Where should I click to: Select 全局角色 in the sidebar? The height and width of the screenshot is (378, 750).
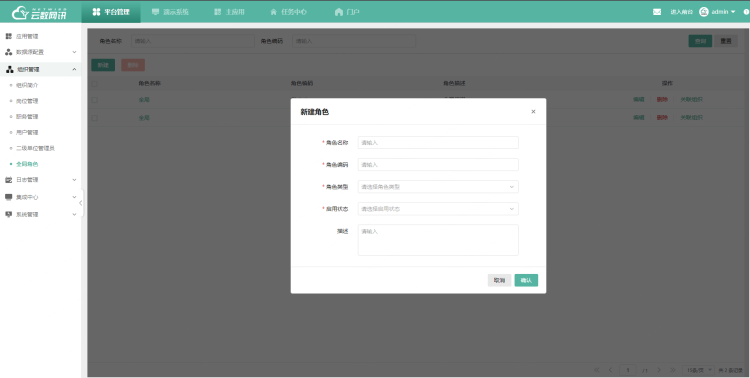tap(27, 164)
